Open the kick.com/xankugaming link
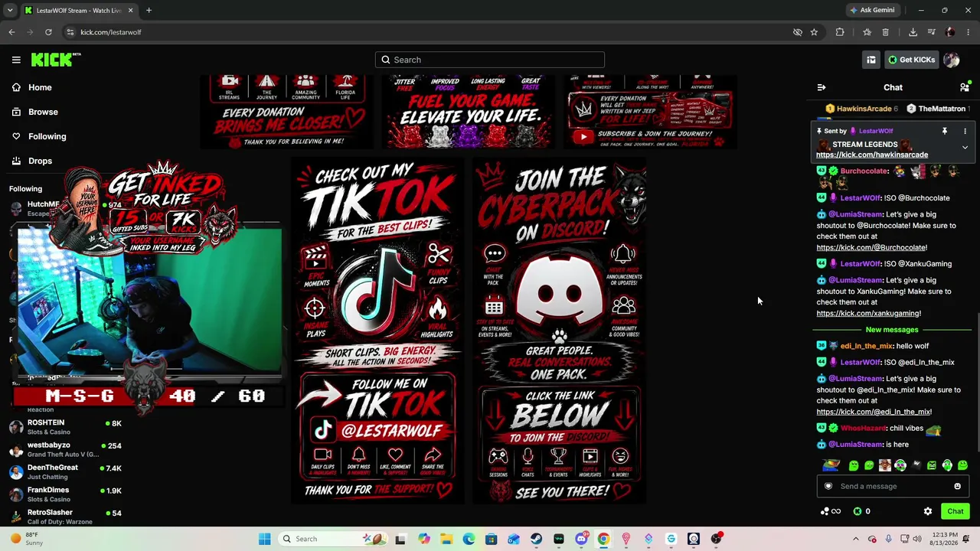Viewport: 980px width, 551px height. [869, 313]
